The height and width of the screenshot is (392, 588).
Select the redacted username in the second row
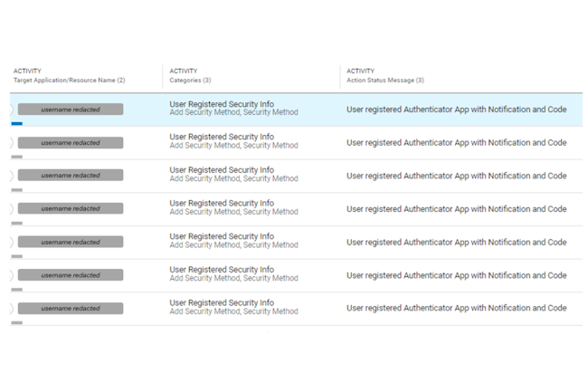[x=71, y=143]
